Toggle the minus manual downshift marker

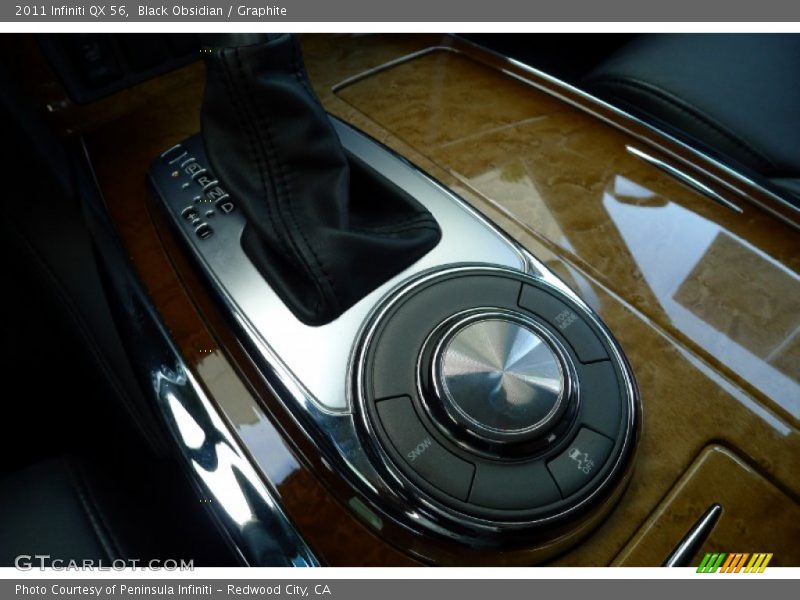tap(204, 230)
